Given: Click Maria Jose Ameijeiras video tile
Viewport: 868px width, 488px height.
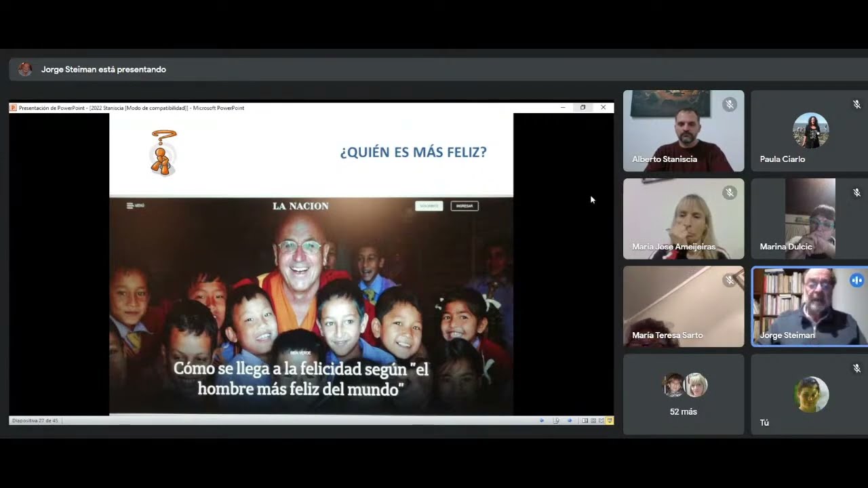Looking at the screenshot, I should 684,218.
